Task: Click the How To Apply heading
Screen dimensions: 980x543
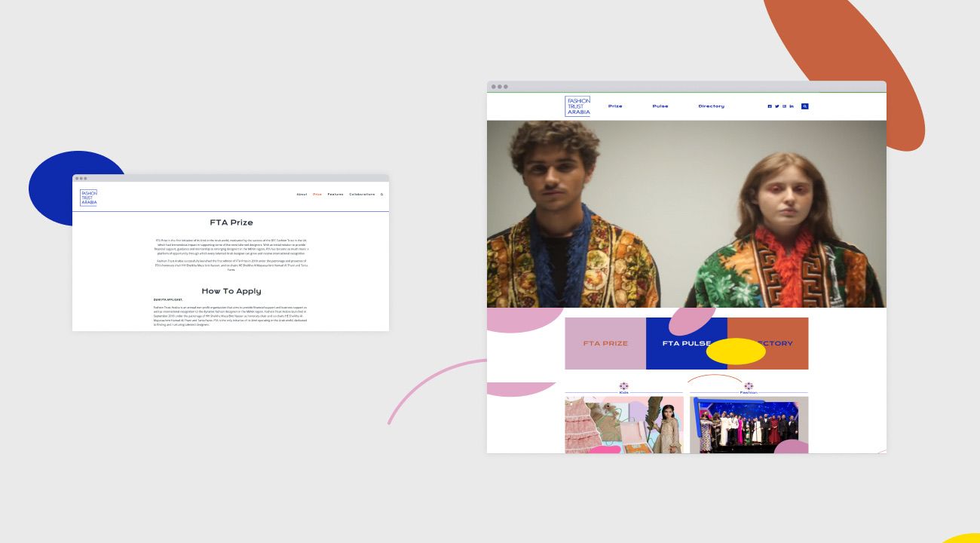Action: pyautogui.click(x=231, y=291)
